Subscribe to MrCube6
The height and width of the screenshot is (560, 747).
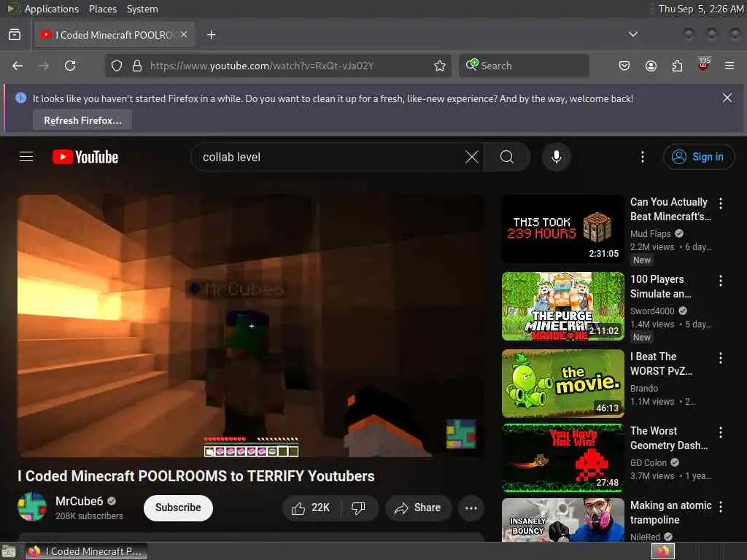click(x=178, y=508)
